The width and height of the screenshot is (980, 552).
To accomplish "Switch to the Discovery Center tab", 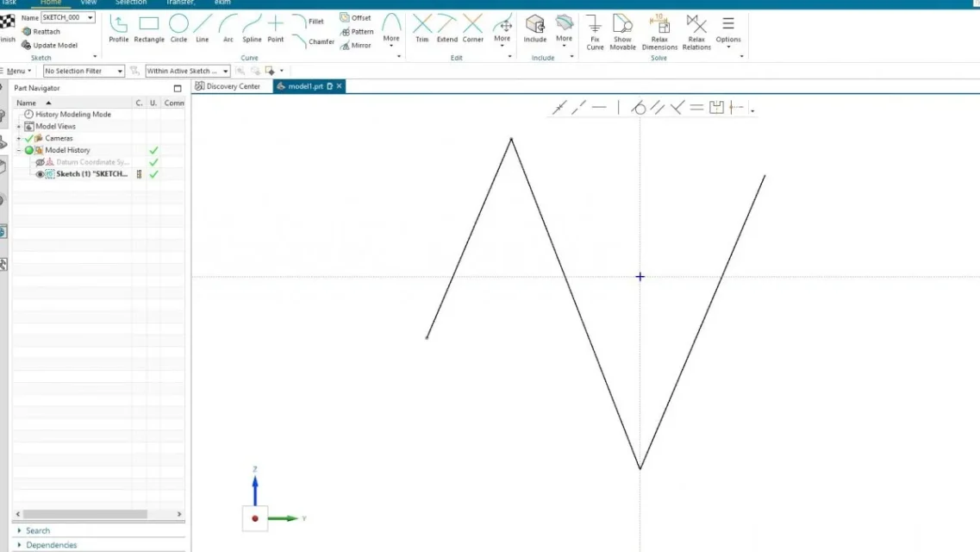I will coord(228,86).
